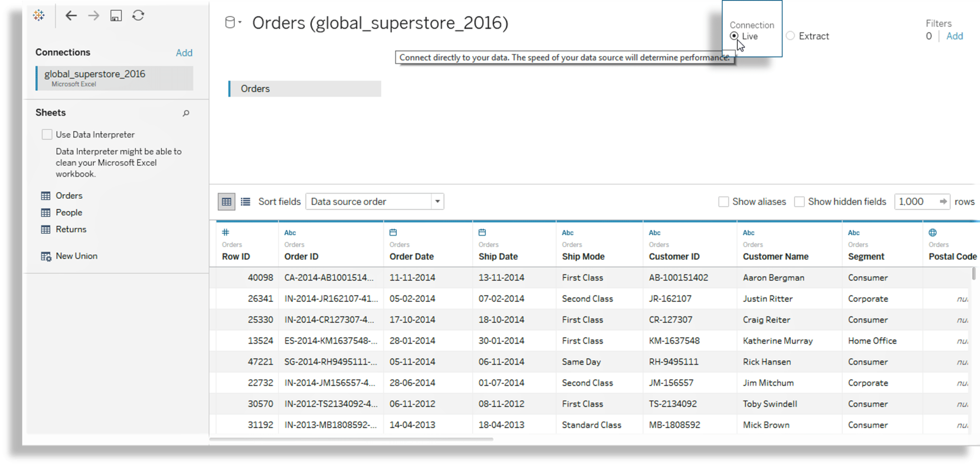The width and height of the screenshot is (980, 466).
Task: Tick the Show hidden fields checkbox
Action: [799, 202]
